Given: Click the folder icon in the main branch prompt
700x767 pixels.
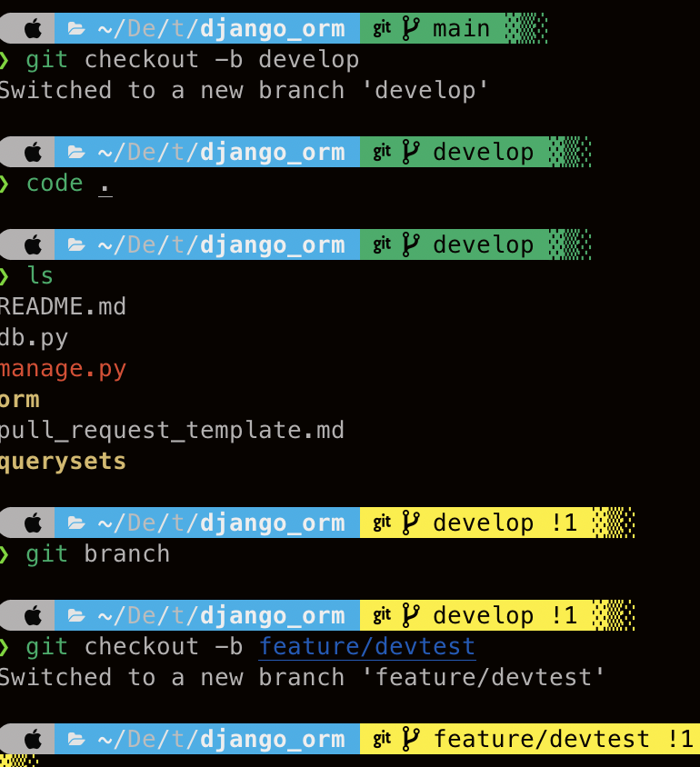Looking at the screenshot, I should tap(75, 29).
